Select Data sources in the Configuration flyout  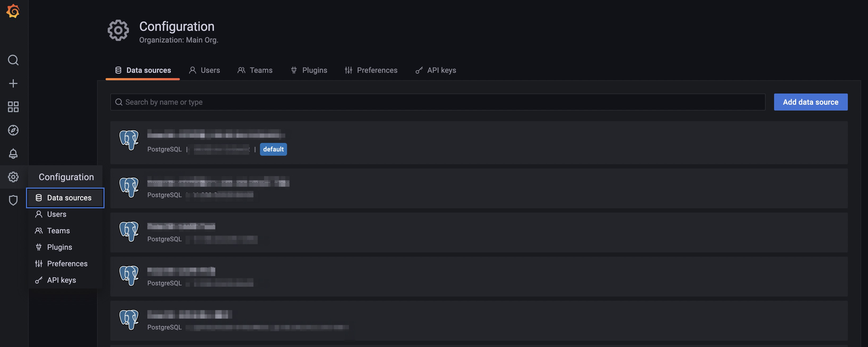click(x=65, y=198)
